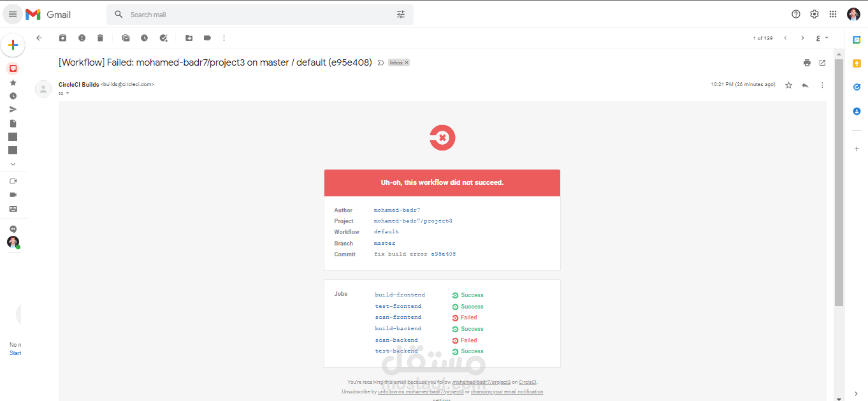
Task: Open Contacts side panel
Action: [x=857, y=111]
